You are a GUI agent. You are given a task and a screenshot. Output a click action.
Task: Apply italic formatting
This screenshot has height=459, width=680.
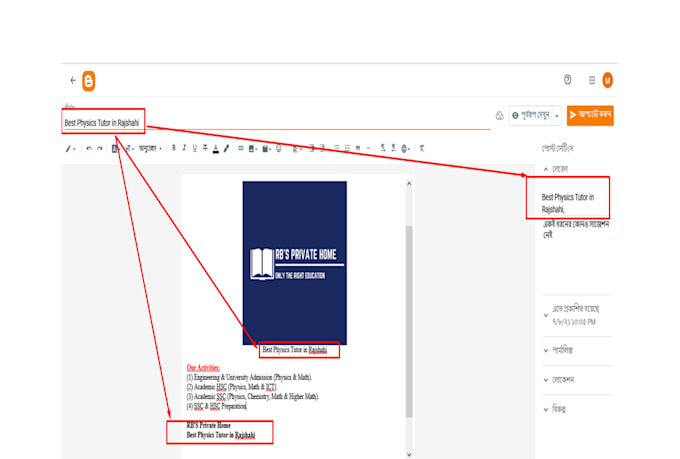(x=184, y=148)
